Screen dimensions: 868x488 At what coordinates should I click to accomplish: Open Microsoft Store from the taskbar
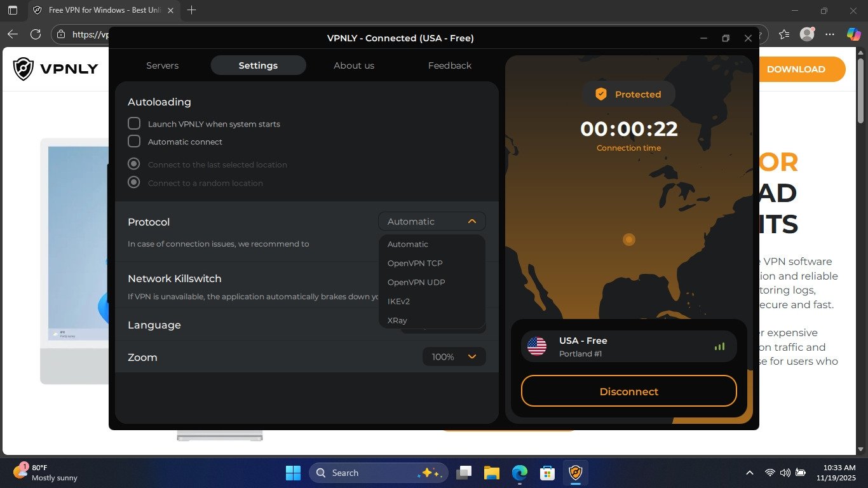547,473
